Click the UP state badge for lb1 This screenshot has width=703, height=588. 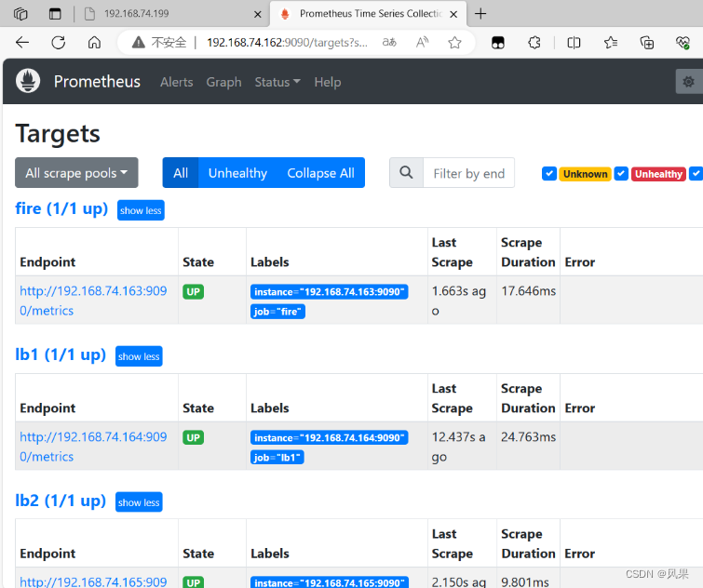[x=194, y=437]
